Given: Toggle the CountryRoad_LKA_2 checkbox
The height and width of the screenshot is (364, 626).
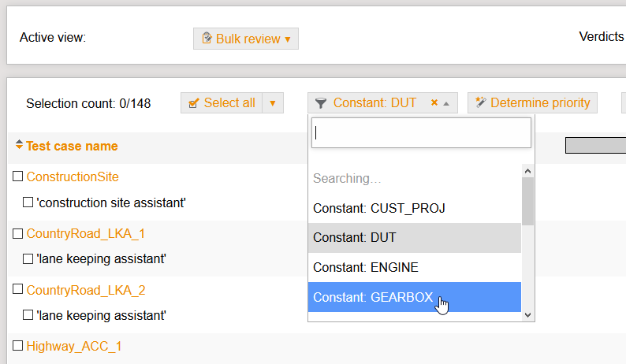Looking at the screenshot, I should tap(17, 290).
